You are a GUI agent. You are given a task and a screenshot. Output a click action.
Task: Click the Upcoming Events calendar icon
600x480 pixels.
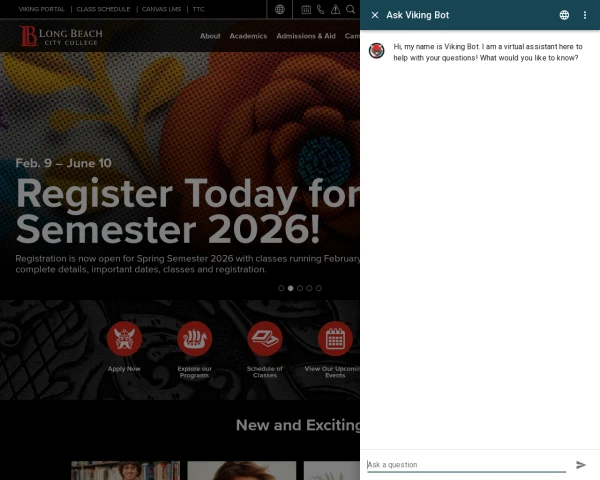335,339
